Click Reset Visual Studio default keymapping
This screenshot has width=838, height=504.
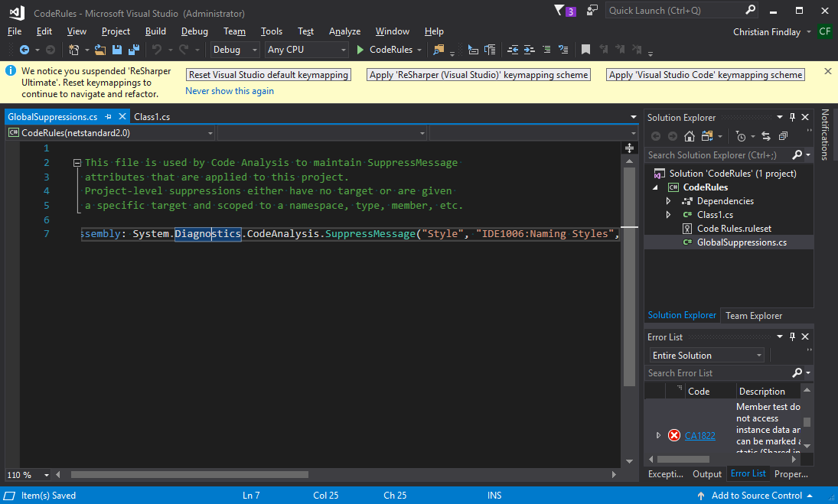[269, 75]
